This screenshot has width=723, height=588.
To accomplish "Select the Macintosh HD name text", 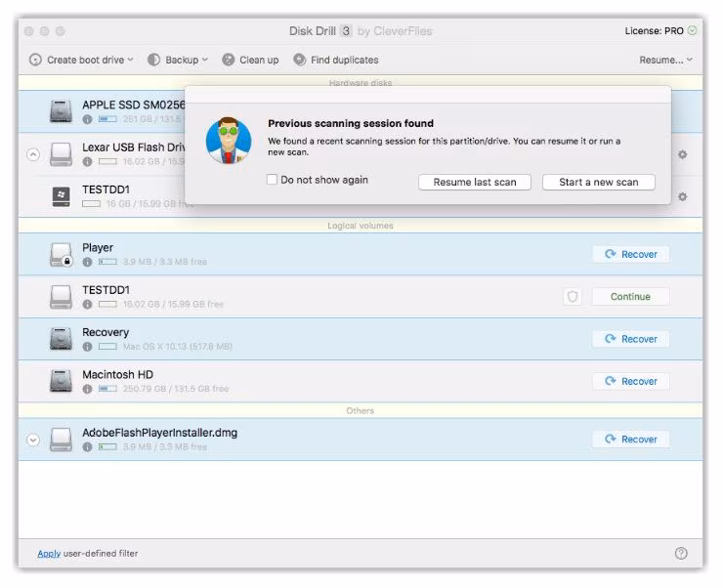I will (117, 375).
